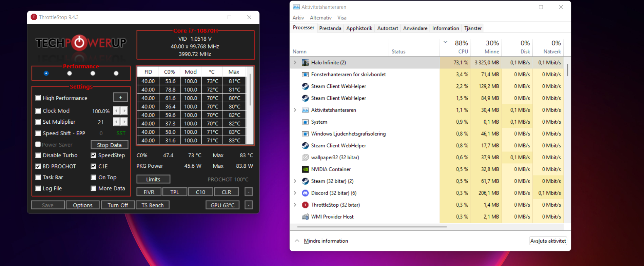Screen dimensions: 644x266
Task: Open the Visa menu
Action: (x=342, y=18)
